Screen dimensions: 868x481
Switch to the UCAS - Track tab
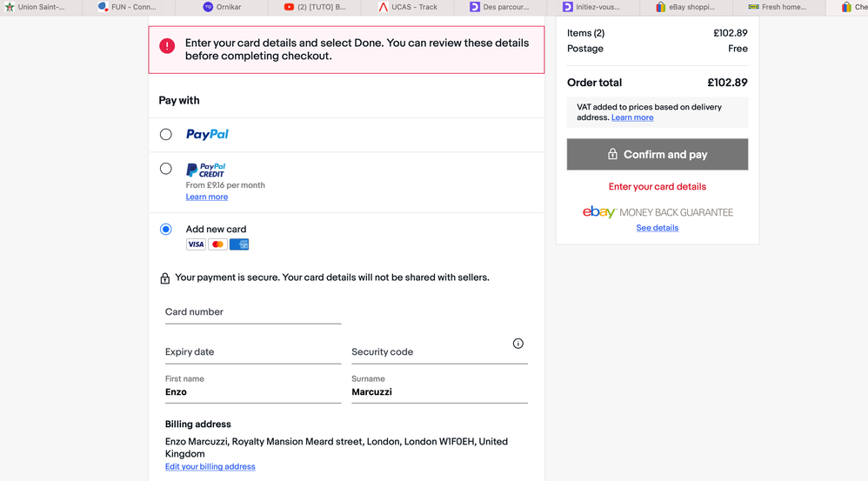coord(408,7)
